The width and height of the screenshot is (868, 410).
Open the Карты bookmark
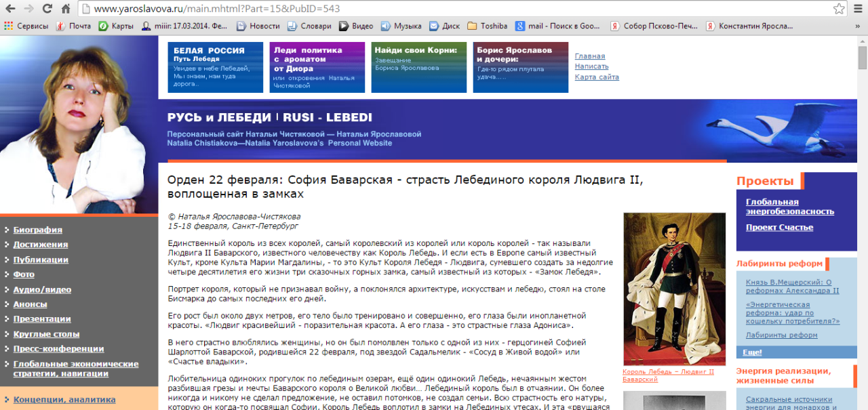[116, 26]
